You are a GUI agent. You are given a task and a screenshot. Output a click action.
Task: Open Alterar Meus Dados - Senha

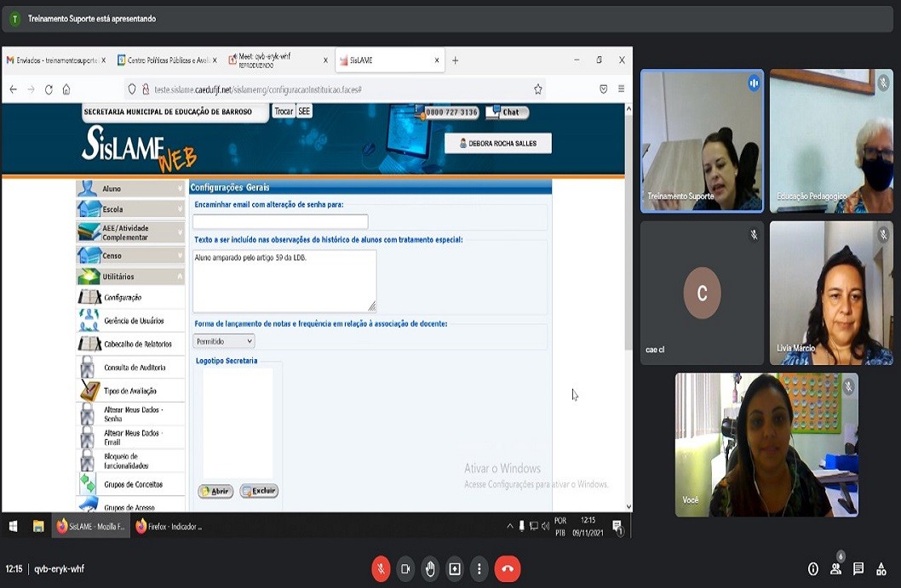pyautogui.click(x=129, y=414)
